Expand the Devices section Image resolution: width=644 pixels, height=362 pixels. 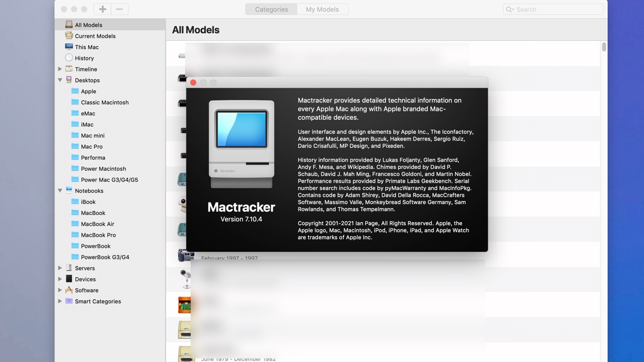(60, 279)
